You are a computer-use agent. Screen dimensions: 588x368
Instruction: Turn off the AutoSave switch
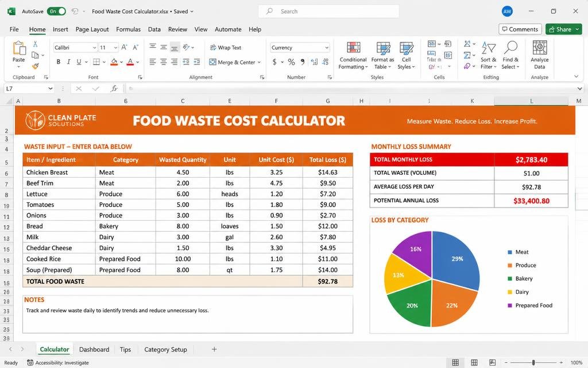click(56, 11)
